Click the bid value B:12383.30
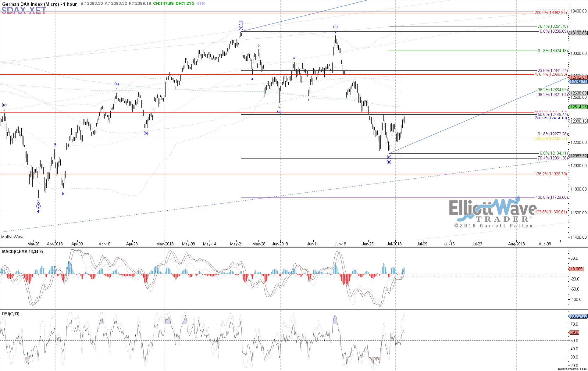Screen dimensions: 588x371 pos(91,4)
